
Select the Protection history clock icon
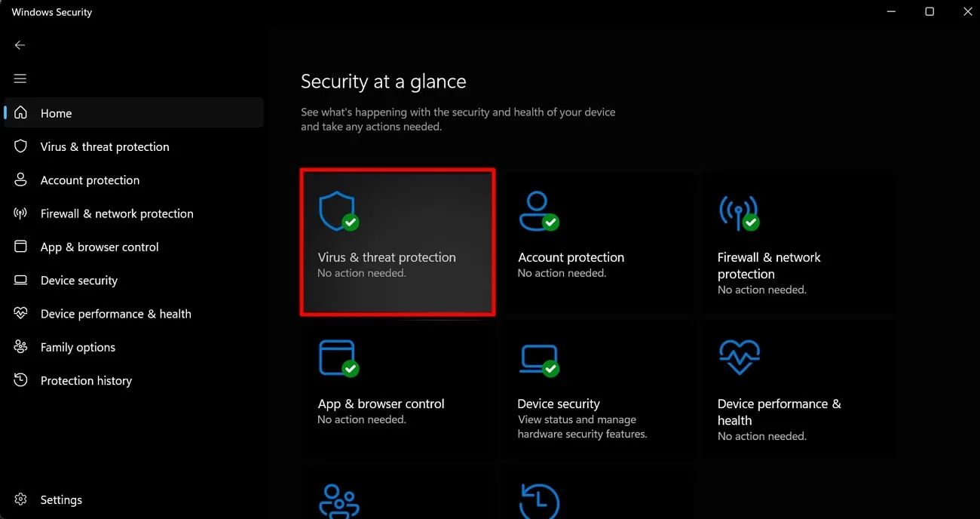click(x=20, y=380)
